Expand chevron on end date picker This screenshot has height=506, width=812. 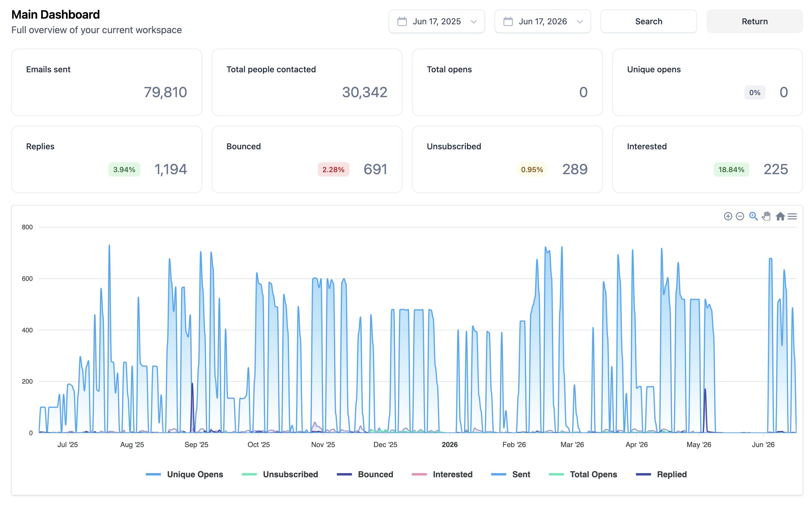[x=580, y=22]
